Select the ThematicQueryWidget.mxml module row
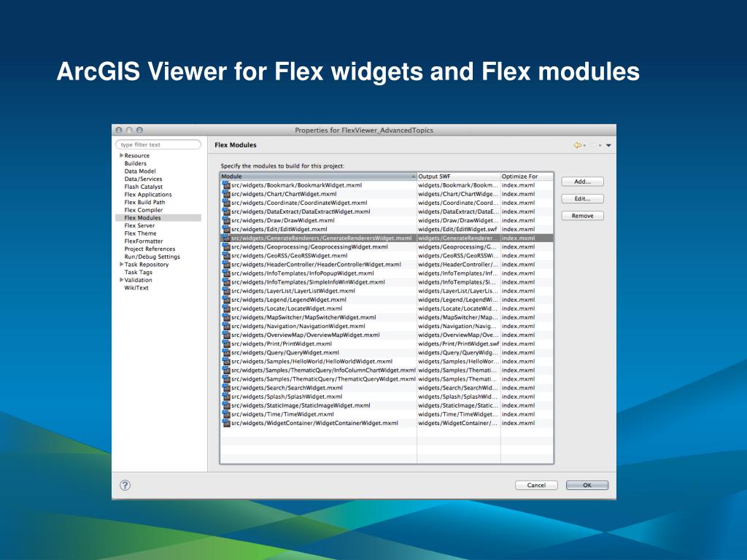The width and height of the screenshot is (747, 560). coord(387,379)
